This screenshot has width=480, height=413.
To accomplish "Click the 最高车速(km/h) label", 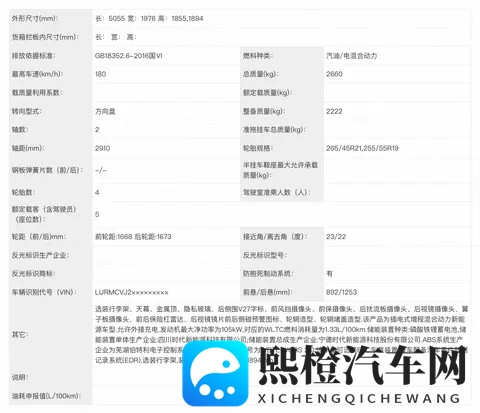I will [37, 74].
